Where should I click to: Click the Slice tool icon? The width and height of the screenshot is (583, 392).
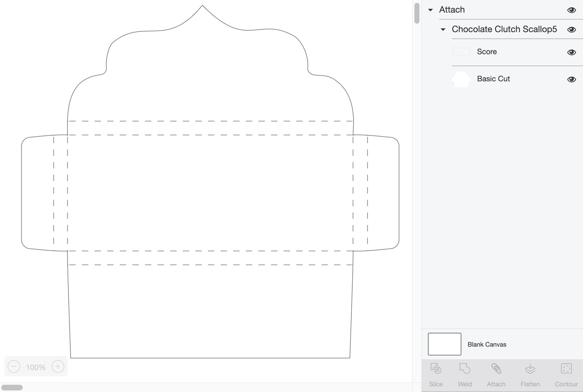[436, 368]
